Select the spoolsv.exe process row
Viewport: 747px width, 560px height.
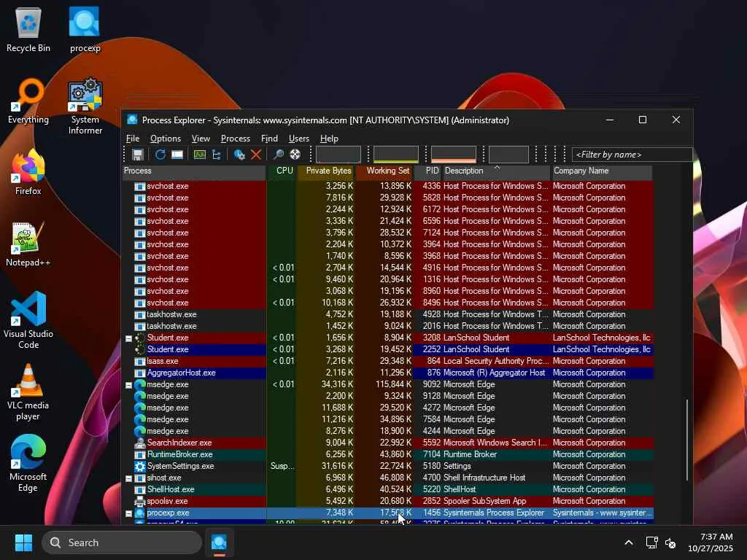pyautogui.click(x=388, y=501)
